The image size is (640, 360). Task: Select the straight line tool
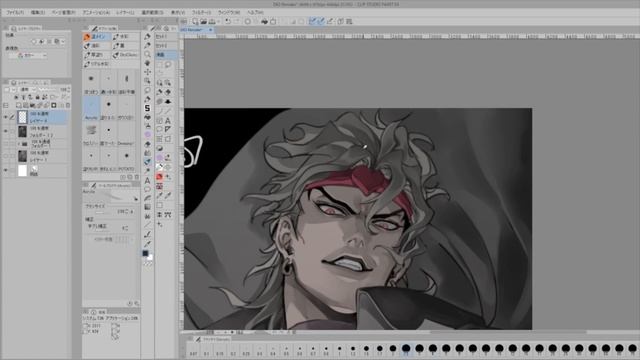(x=147, y=225)
